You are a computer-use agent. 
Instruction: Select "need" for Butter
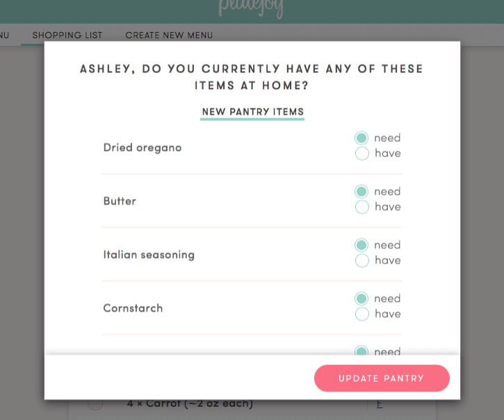361,192
